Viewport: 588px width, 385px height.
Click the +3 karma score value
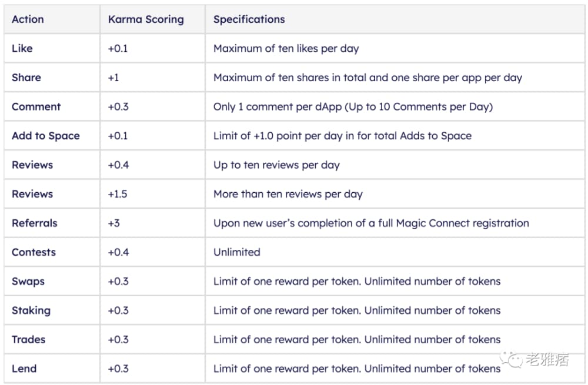point(113,223)
